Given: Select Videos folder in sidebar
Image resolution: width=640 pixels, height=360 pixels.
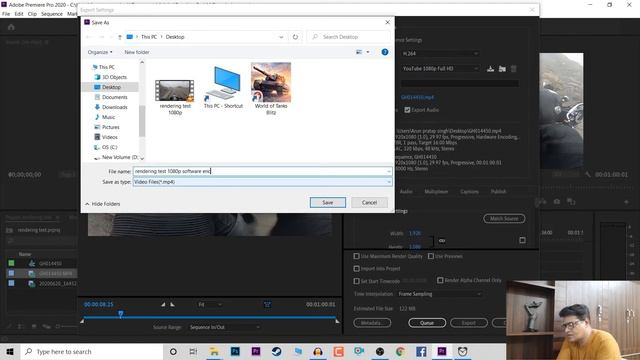Looking at the screenshot, I should tap(109, 137).
